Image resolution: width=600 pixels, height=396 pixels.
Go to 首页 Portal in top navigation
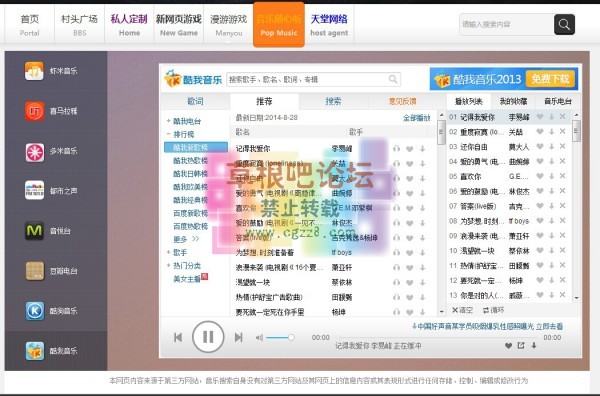[x=29, y=24]
